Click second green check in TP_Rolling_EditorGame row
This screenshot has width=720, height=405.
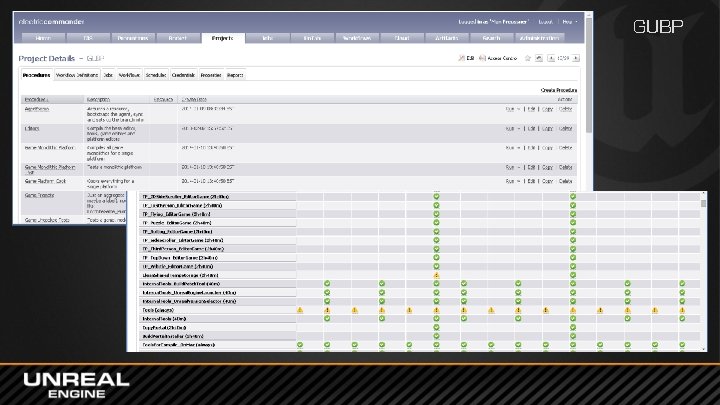[x=573, y=231]
